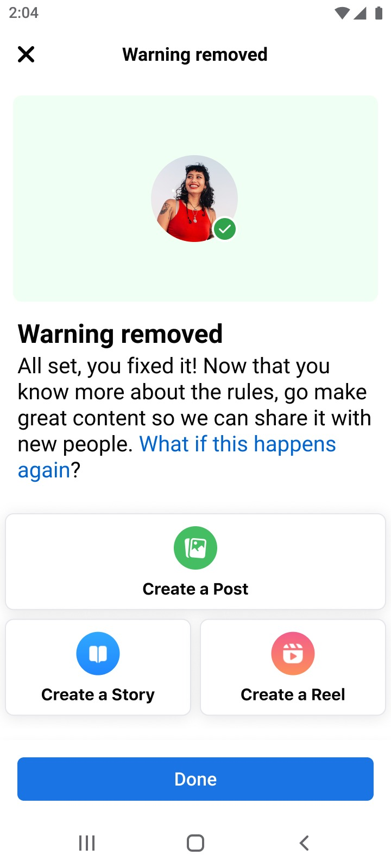Viewport: 391px width, 868px height.
Task: Select the 'Create a Reel' label
Action: (293, 695)
